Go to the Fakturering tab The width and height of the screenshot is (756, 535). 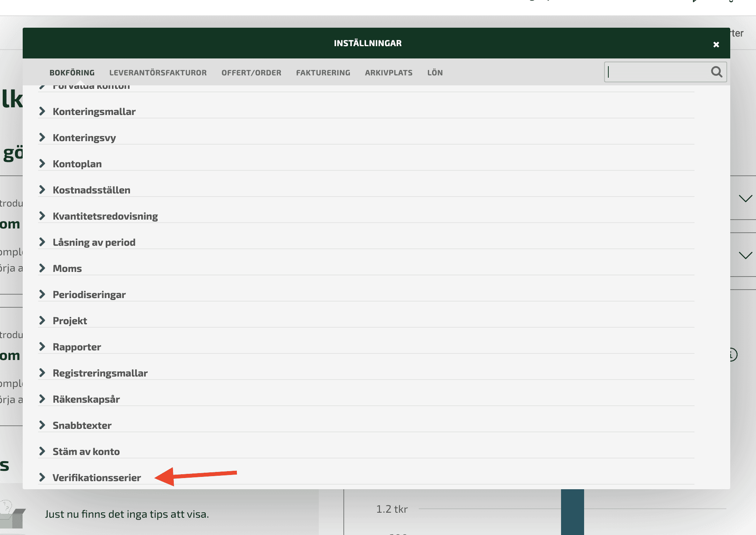pyautogui.click(x=323, y=73)
